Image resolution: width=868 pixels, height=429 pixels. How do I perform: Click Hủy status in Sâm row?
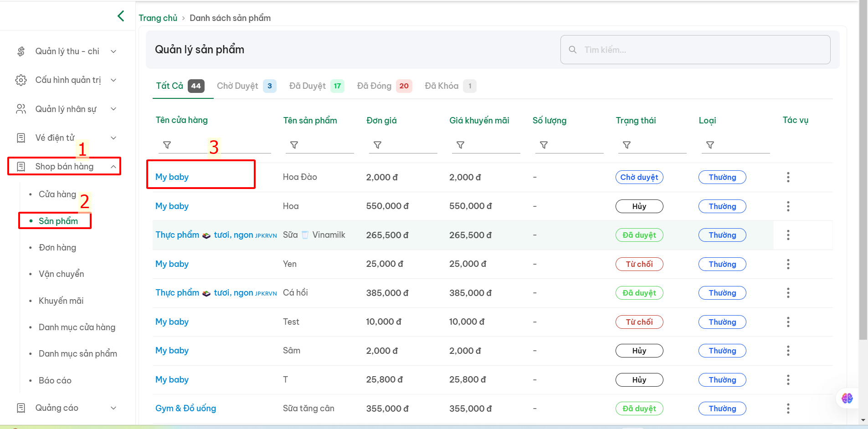tap(639, 351)
